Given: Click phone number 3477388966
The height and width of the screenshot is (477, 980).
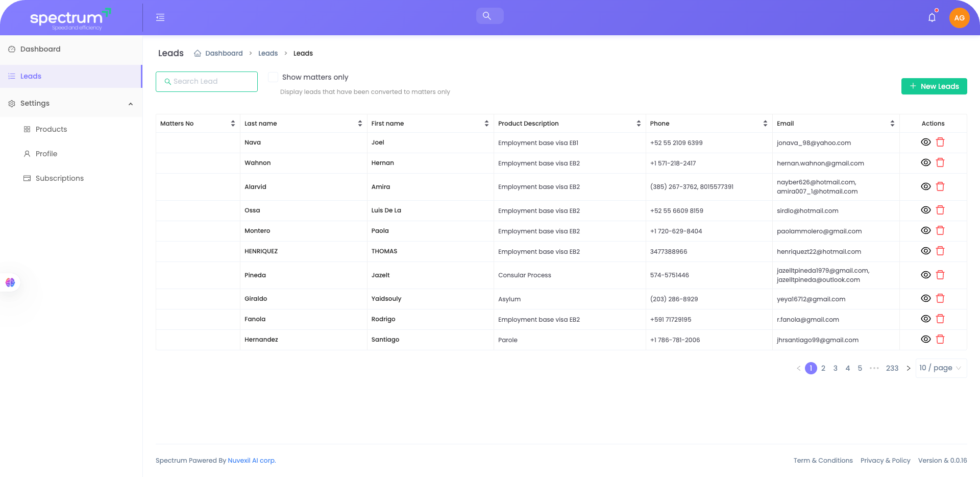Looking at the screenshot, I should click(669, 252).
